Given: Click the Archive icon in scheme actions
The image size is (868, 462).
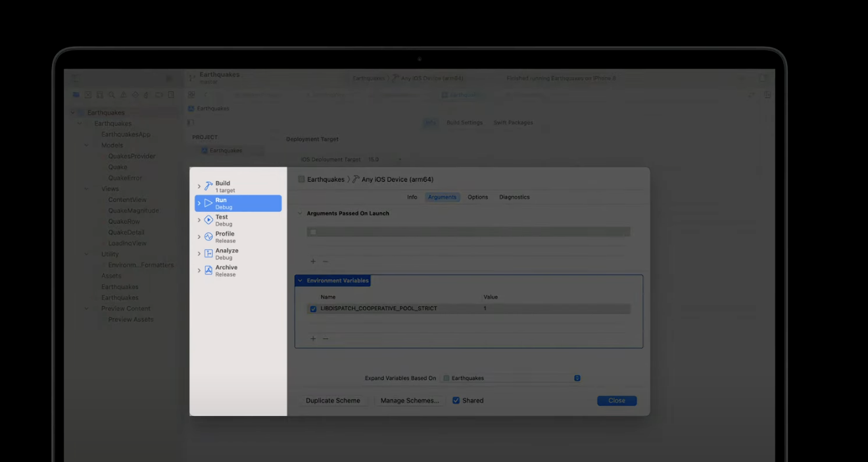Looking at the screenshot, I should coord(208,270).
